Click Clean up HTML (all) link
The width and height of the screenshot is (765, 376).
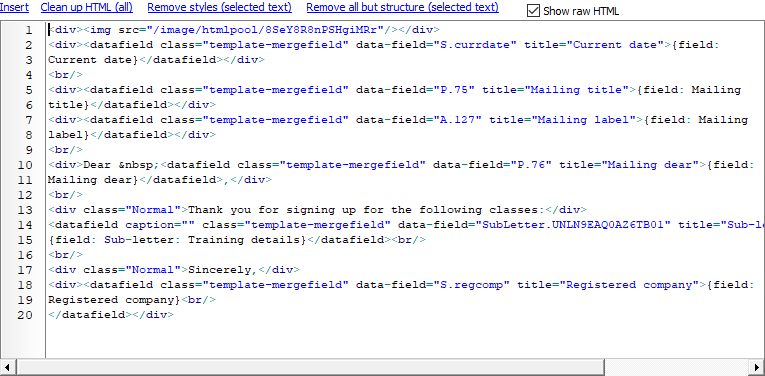click(86, 7)
